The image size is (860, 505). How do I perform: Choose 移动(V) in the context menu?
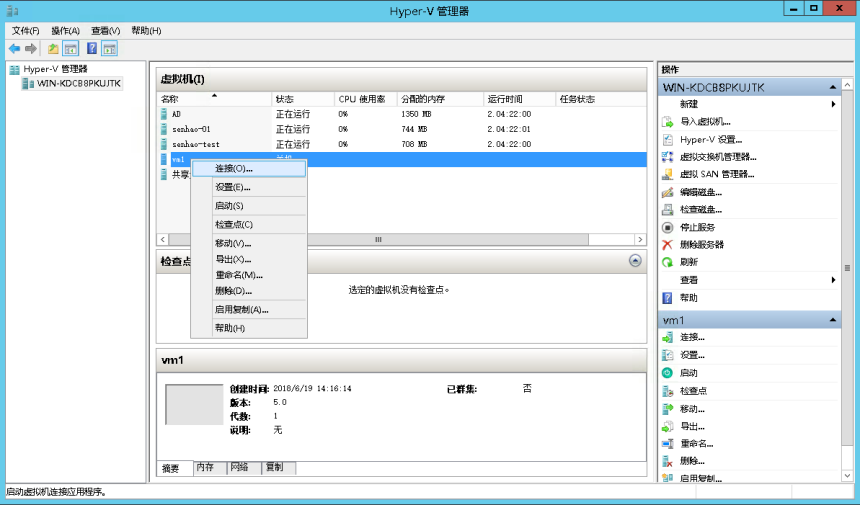[248, 243]
